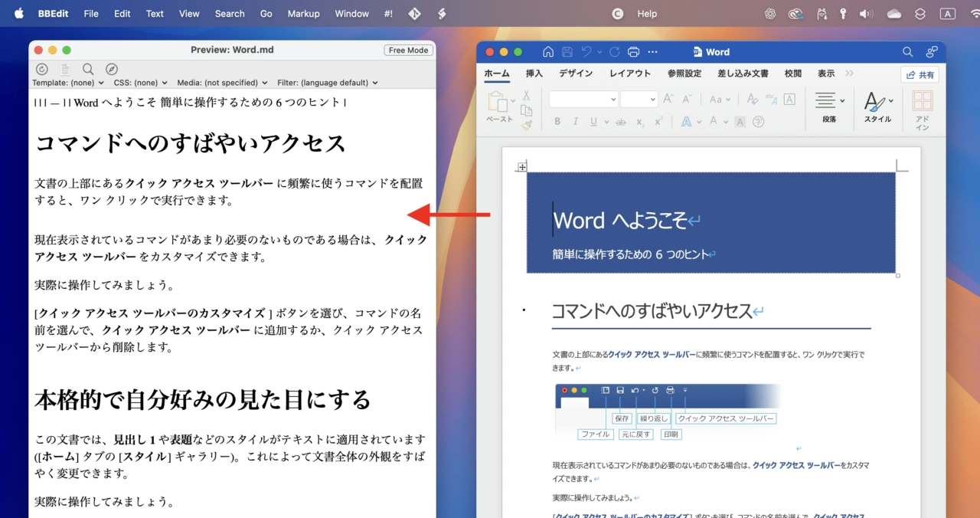Click the Print icon in the Word title bar
The width and height of the screenshot is (980, 518).
pos(633,52)
